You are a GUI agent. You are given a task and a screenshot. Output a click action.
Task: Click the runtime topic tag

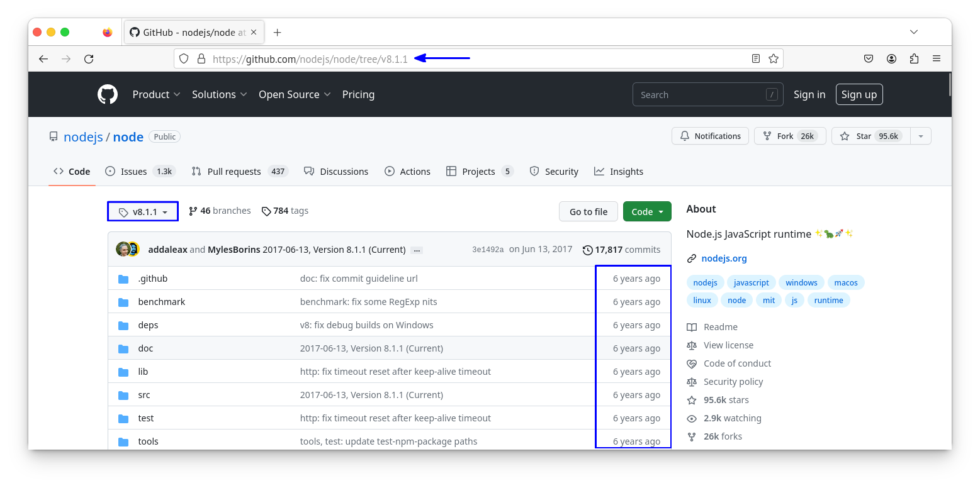pos(828,300)
